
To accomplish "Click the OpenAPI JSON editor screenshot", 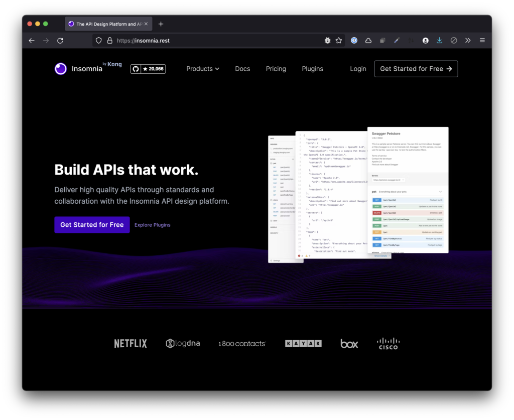I will (331, 195).
